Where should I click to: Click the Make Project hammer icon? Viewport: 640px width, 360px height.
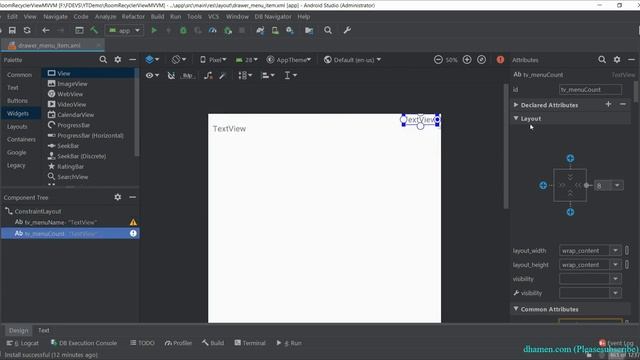(94, 31)
